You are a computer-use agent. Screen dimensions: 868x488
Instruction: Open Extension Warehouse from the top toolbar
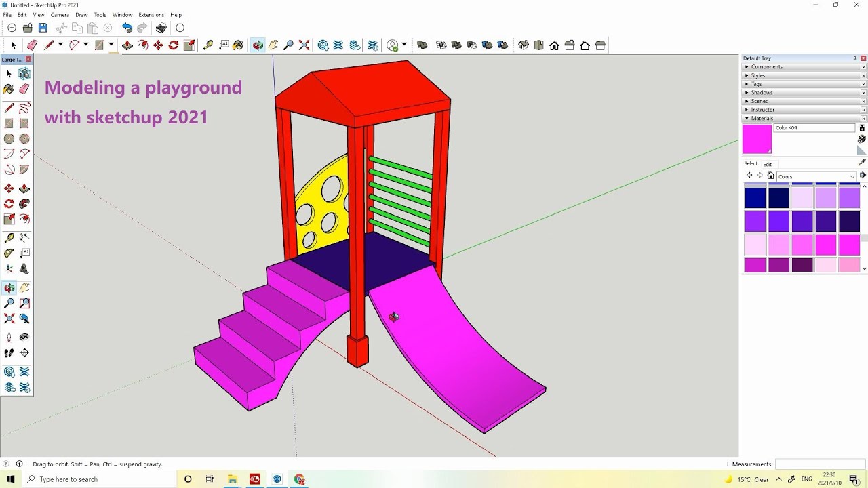[338, 45]
